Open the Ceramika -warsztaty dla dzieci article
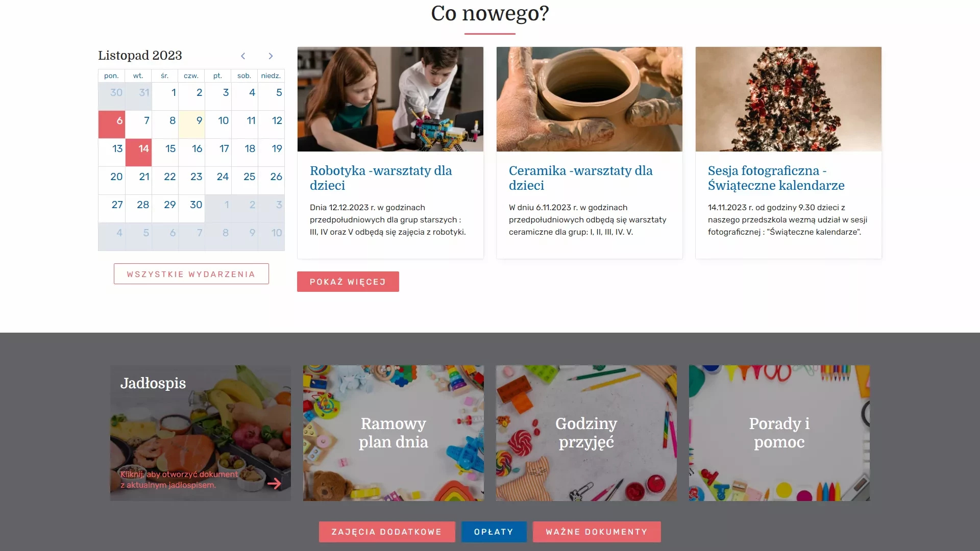Viewport: 980px width, 551px height. 580,178
